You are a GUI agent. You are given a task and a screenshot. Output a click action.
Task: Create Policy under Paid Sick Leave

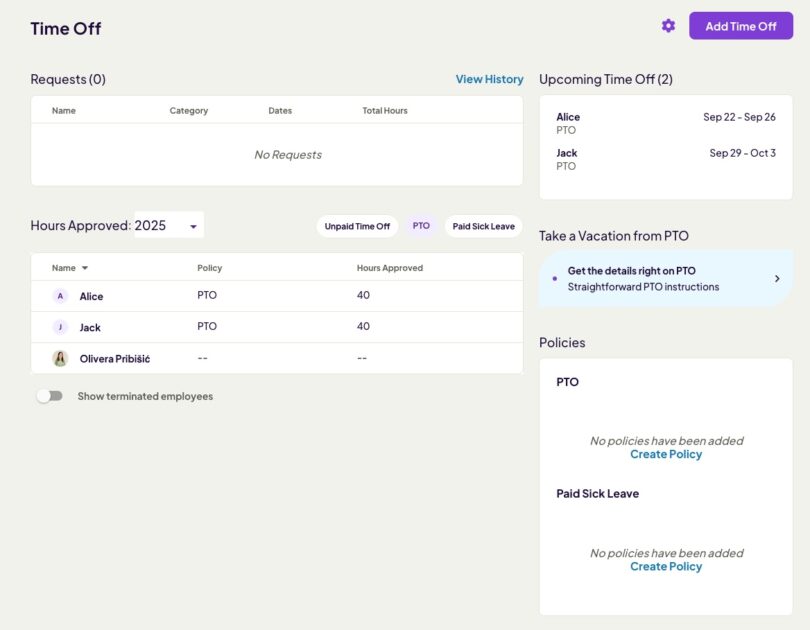(x=666, y=566)
